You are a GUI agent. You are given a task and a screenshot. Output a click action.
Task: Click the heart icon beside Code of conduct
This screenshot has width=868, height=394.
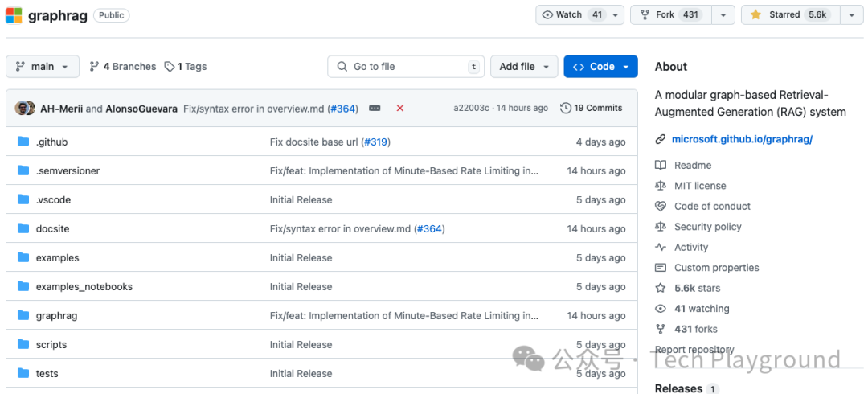tap(660, 206)
